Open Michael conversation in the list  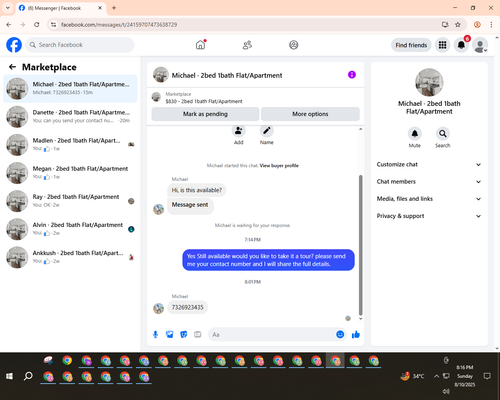pyautogui.click(x=70, y=89)
